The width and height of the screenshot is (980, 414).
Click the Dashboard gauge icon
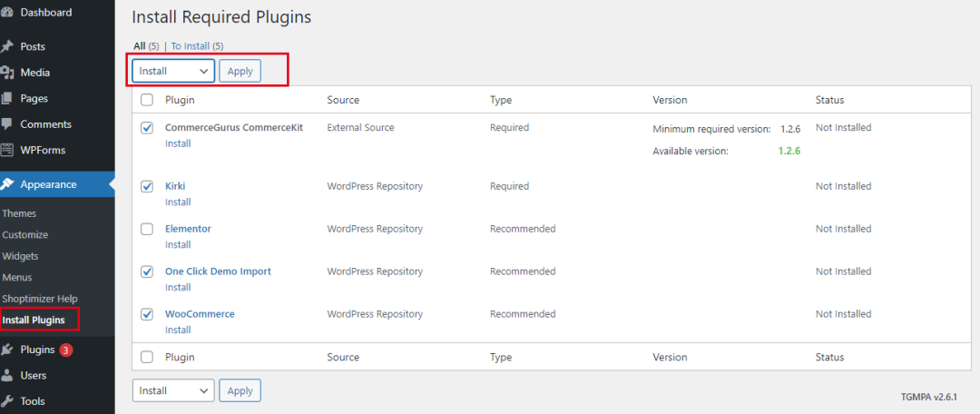click(x=6, y=14)
